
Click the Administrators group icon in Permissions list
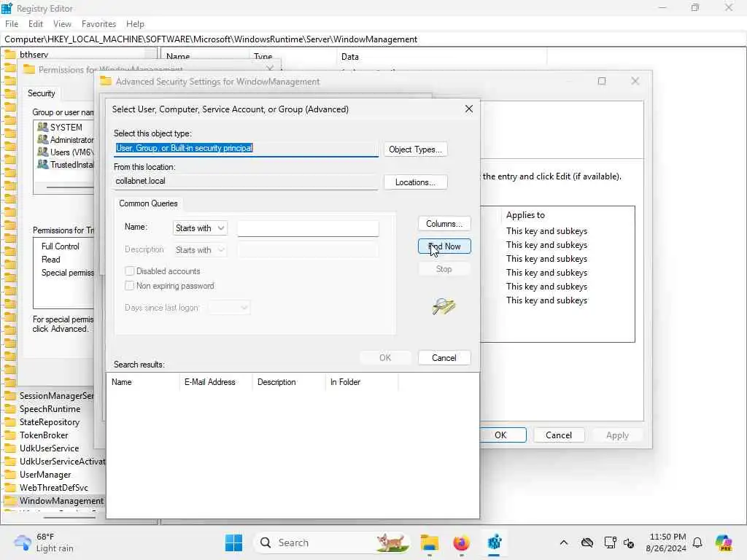pos(42,139)
